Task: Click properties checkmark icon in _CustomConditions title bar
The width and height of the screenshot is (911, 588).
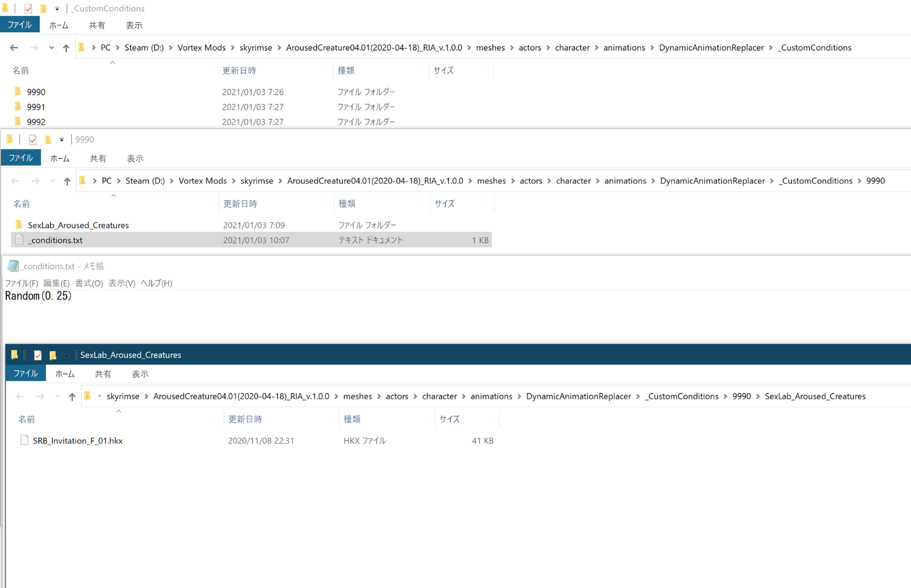Action: (x=28, y=9)
